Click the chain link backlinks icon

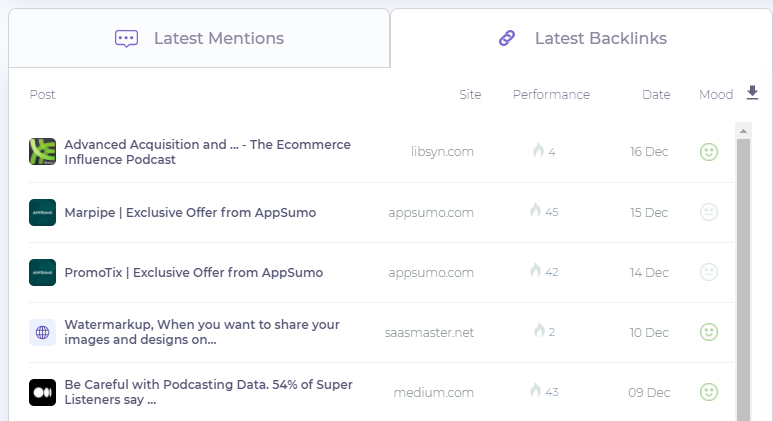[x=507, y=38]
